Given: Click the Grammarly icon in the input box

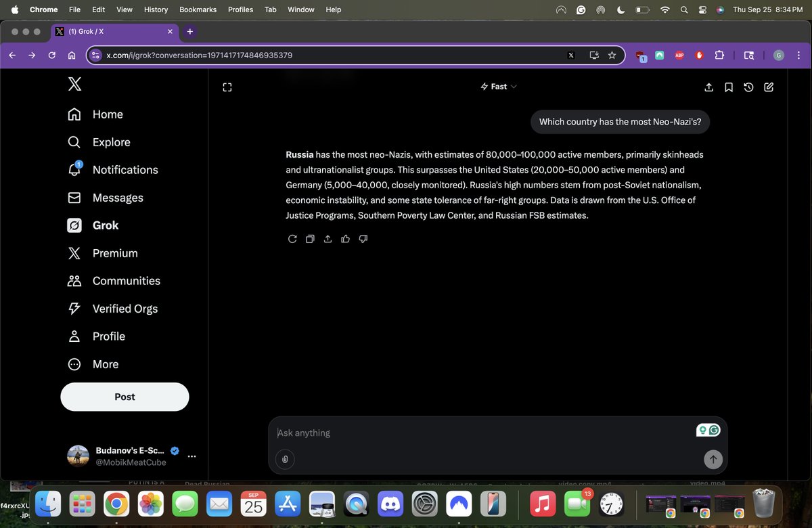Looking at the screenshot, I should point(715,430).
